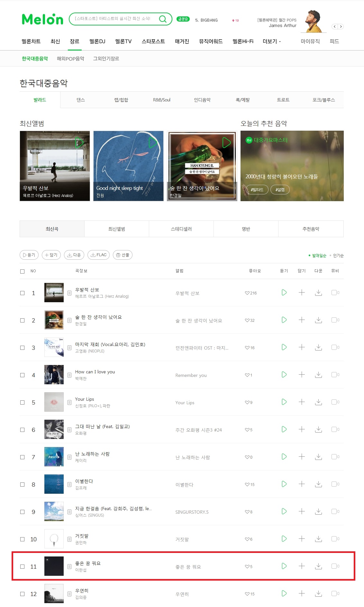
Task: Show next banner with right arrow
Action: (x=341, y=27)
